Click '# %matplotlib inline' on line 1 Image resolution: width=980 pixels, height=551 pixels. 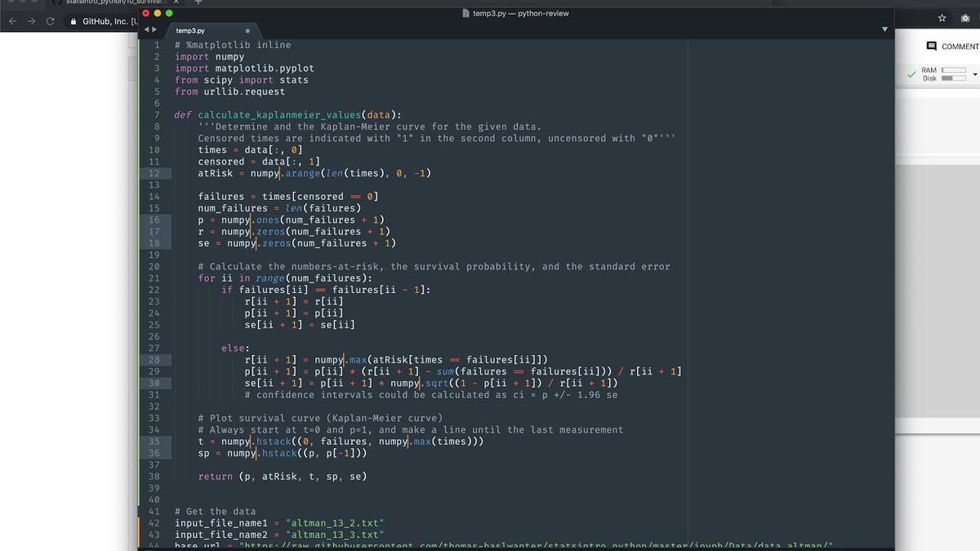click(x=233, y=45)
